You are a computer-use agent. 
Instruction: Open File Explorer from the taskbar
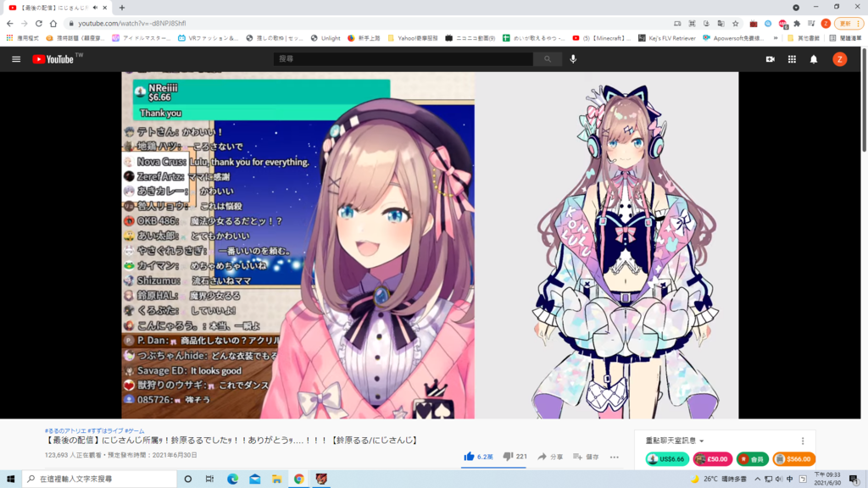pos(277,479)
